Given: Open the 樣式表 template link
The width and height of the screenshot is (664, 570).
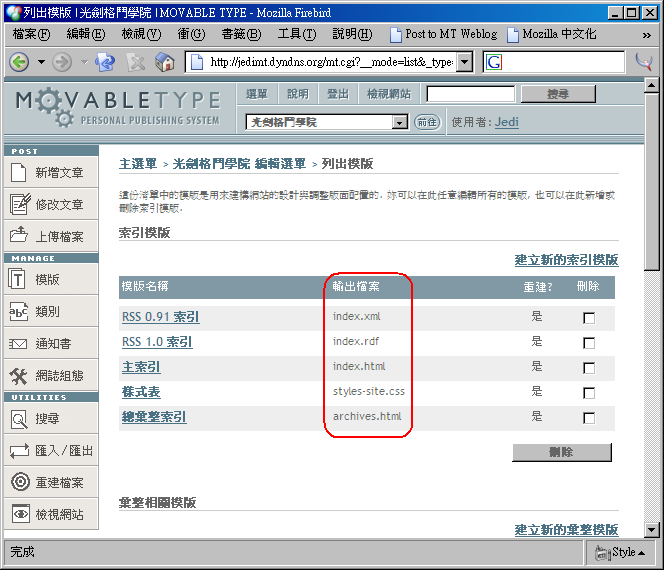Looking at the screenshot, I should pyautogui.click(x=141, y=392).
